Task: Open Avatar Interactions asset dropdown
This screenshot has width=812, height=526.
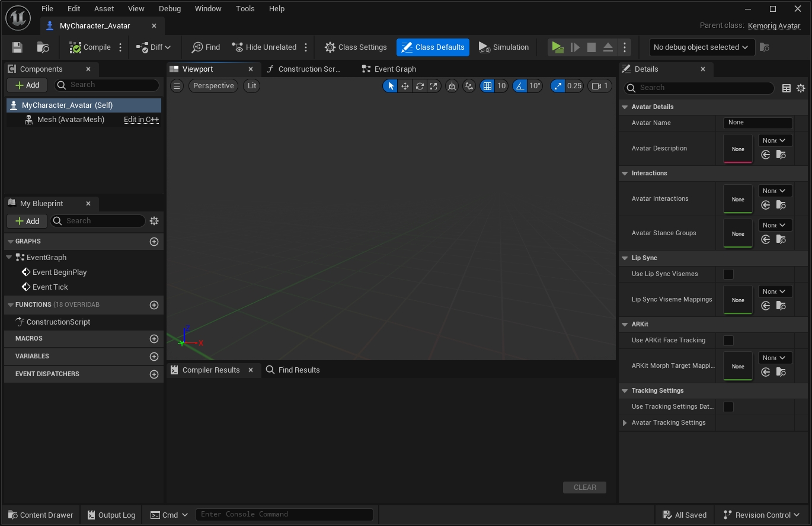Action: coord(775,191)
